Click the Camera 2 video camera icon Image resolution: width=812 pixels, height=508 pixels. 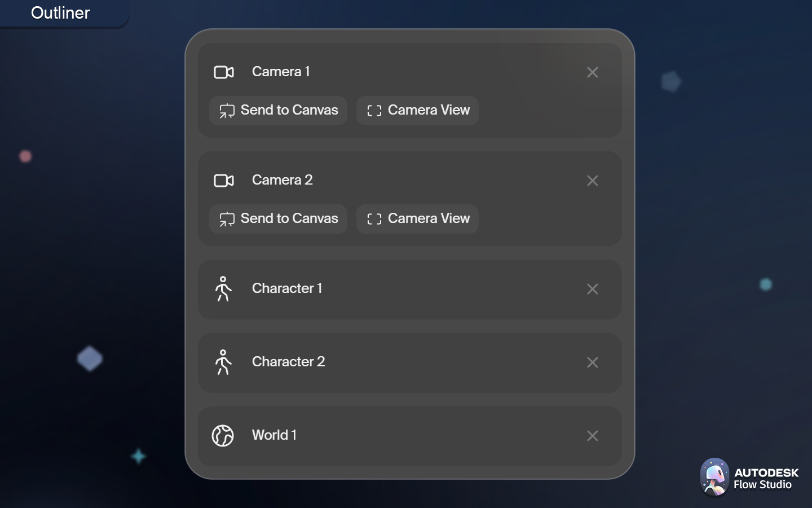point(224,181)
